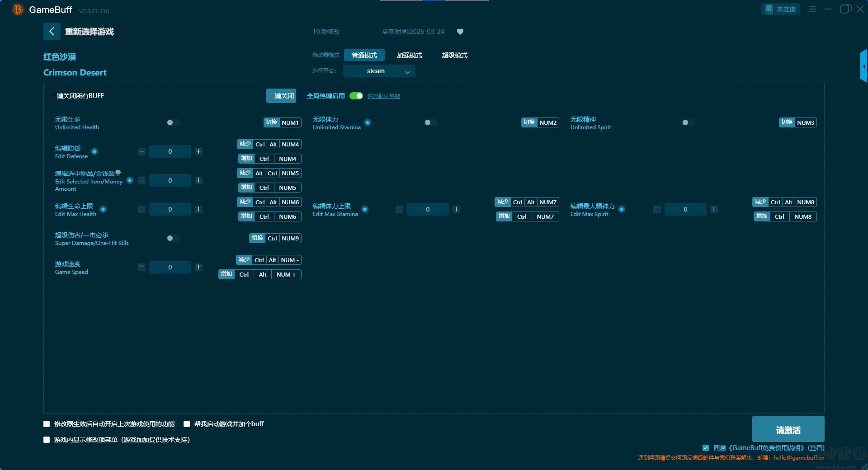This screenshot has height=470, width=868.
Task: Click the star icon beside Edit Max Spirit
Action: pyautogui.click(x=622, y=209)
